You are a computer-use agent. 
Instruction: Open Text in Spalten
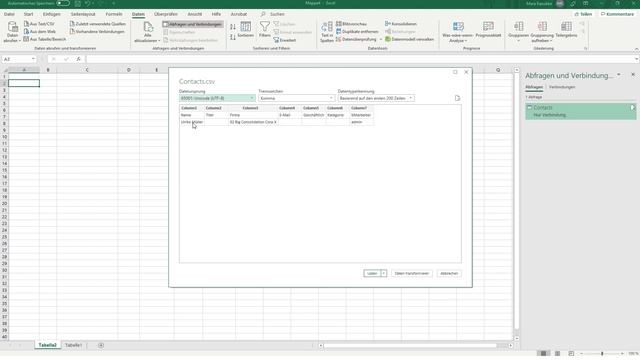[327, 32]
